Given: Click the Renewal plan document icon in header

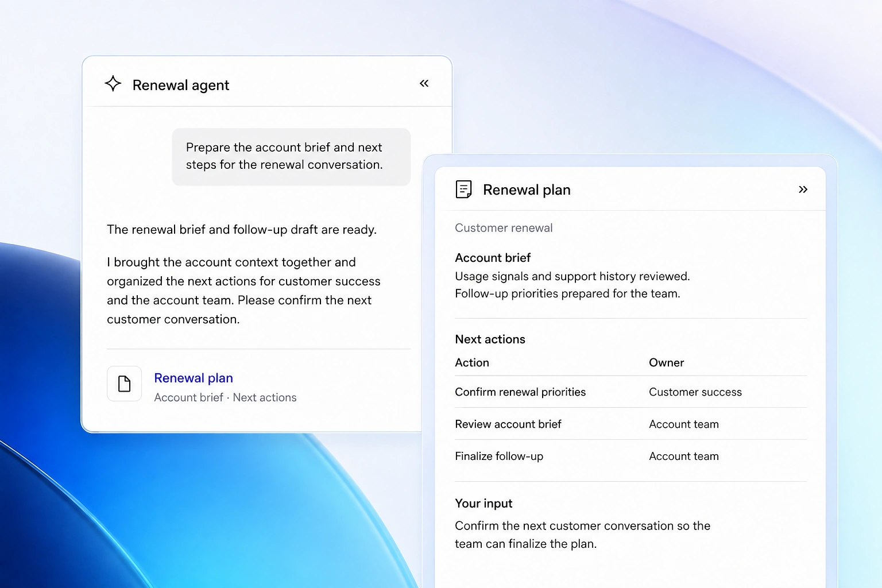Looking at the screenshot, I should 463,189.
